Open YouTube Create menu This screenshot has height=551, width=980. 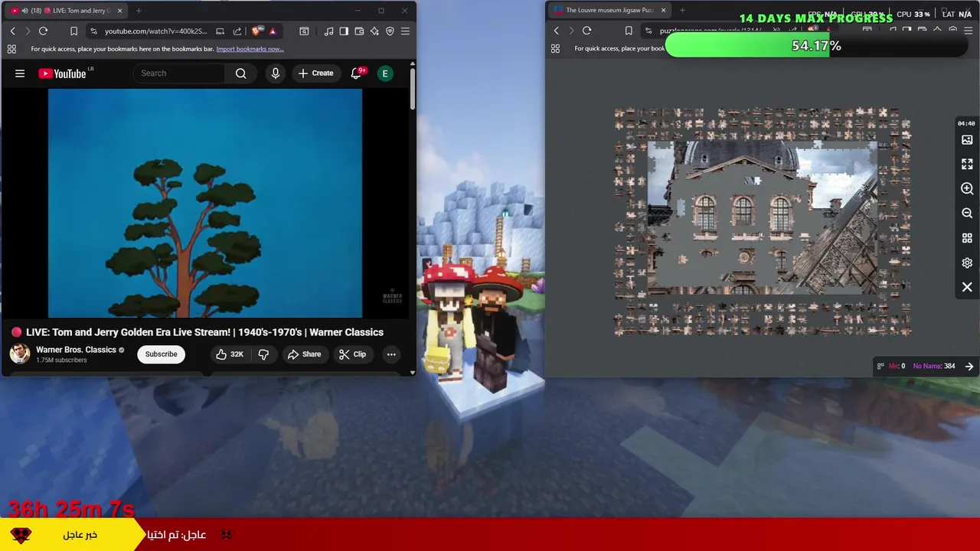pos(315,73)
